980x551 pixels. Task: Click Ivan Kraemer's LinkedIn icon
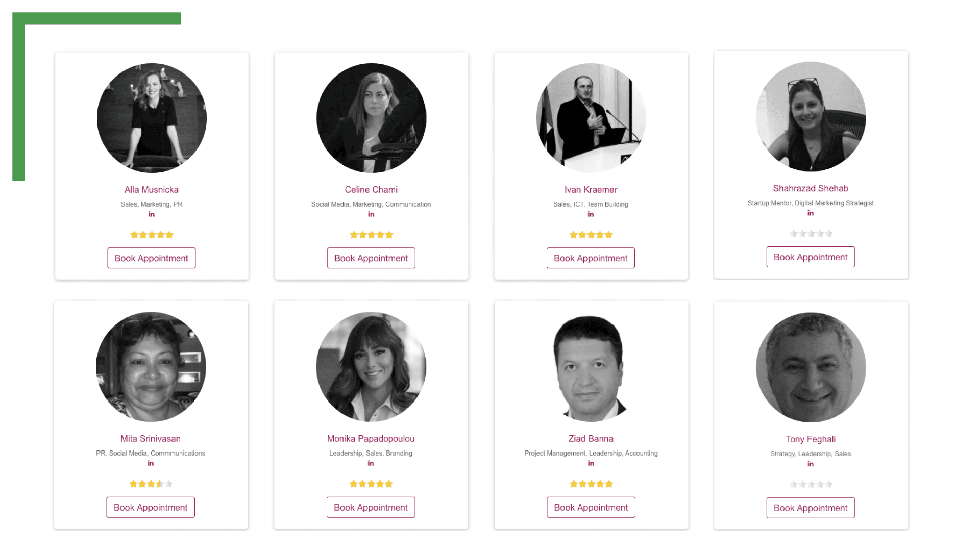591,214
